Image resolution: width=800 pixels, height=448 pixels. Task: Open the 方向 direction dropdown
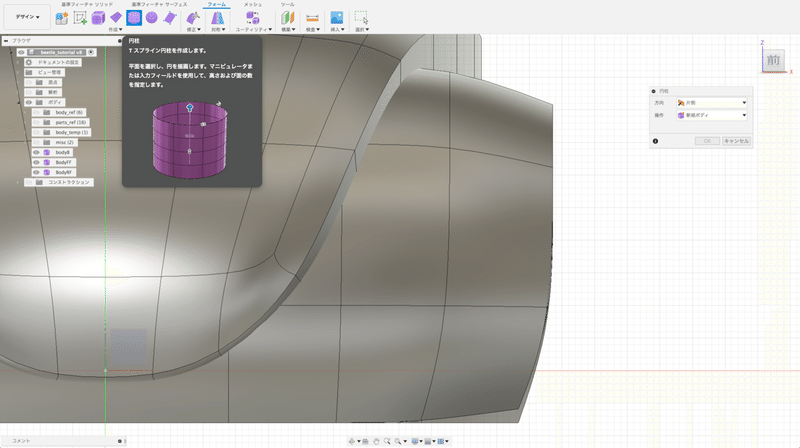coord(712,102)
